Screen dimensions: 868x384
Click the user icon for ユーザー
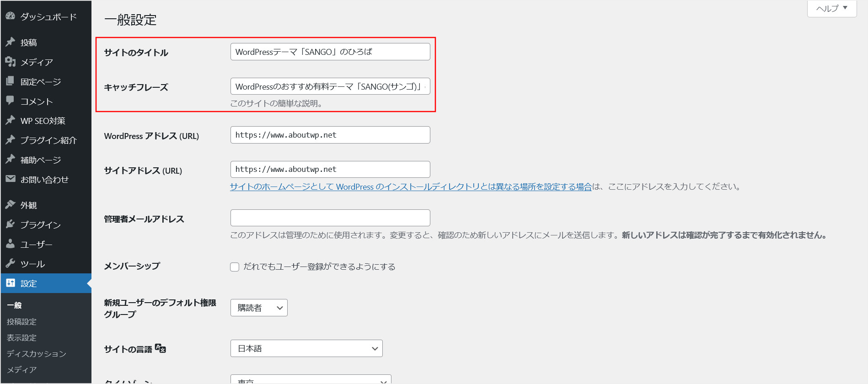pyautogui.click(x=10, y=244)
